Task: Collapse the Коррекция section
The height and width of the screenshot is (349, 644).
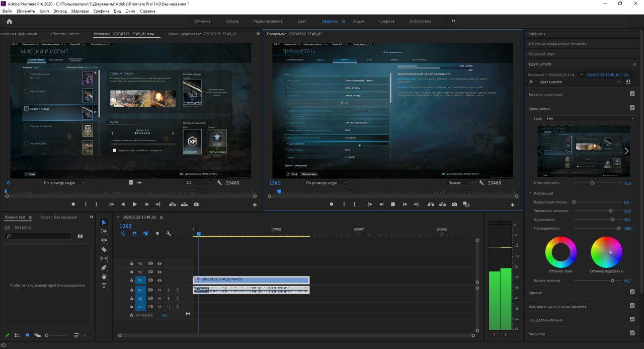Action: (x=530, y=193)
